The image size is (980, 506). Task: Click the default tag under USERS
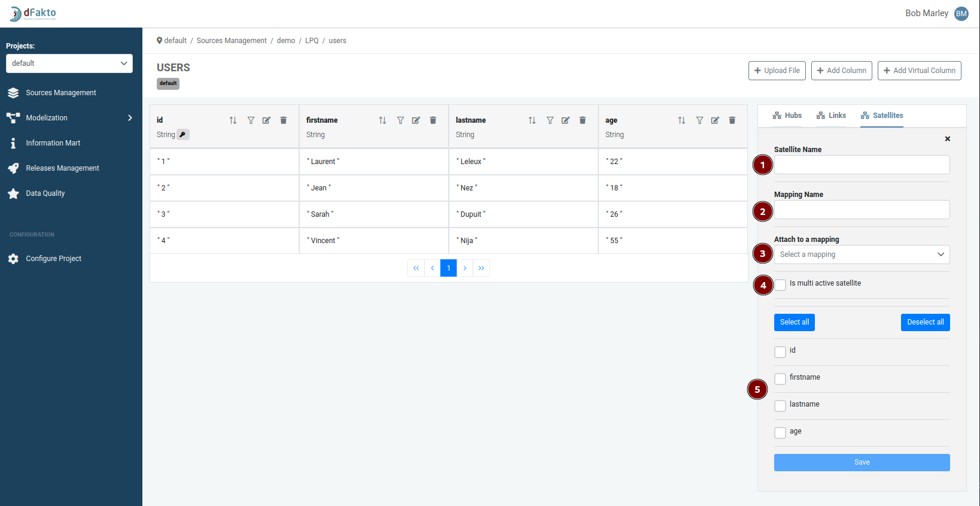168,84
